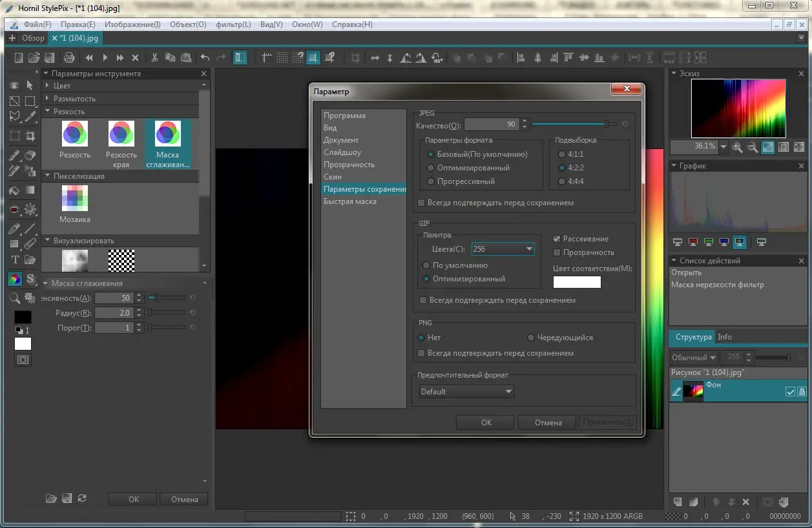
Task: Select the Text tool
Action: click(x=15, y=260)
